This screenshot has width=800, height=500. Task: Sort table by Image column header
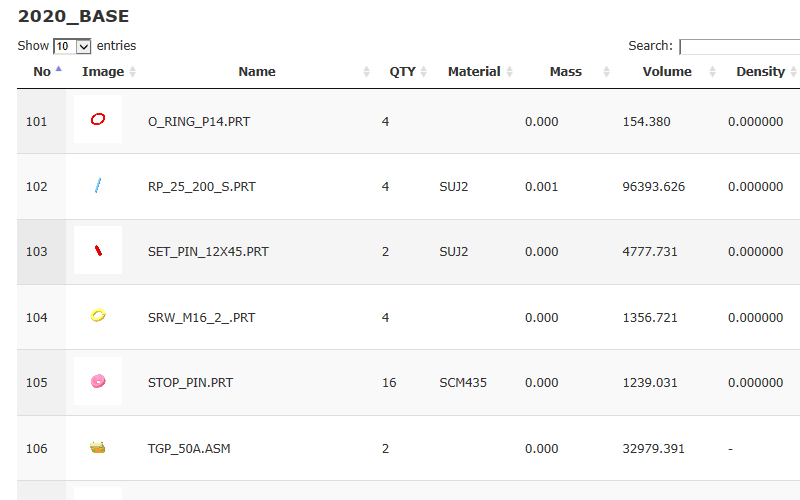103,71
